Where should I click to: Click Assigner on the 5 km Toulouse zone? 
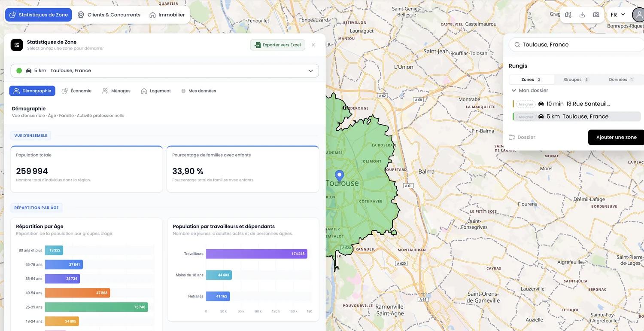click(x=526, y=117)
